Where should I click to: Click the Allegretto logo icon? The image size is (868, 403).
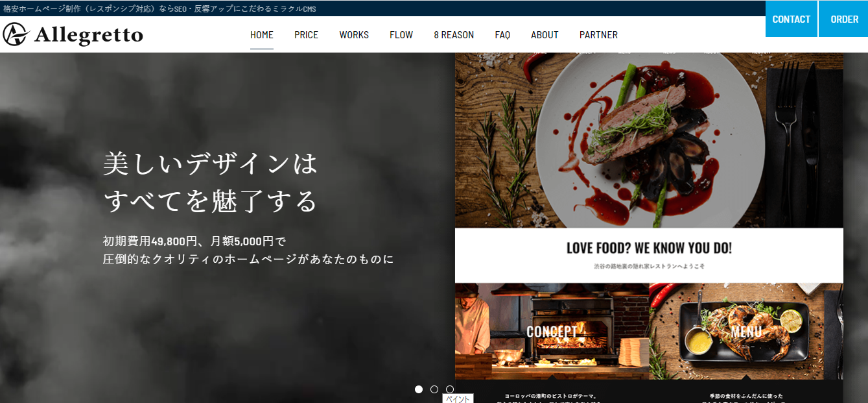16,34
